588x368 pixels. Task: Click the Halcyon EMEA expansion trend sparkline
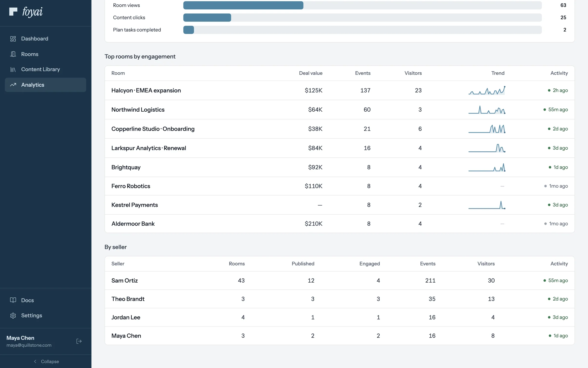(487, 90)
